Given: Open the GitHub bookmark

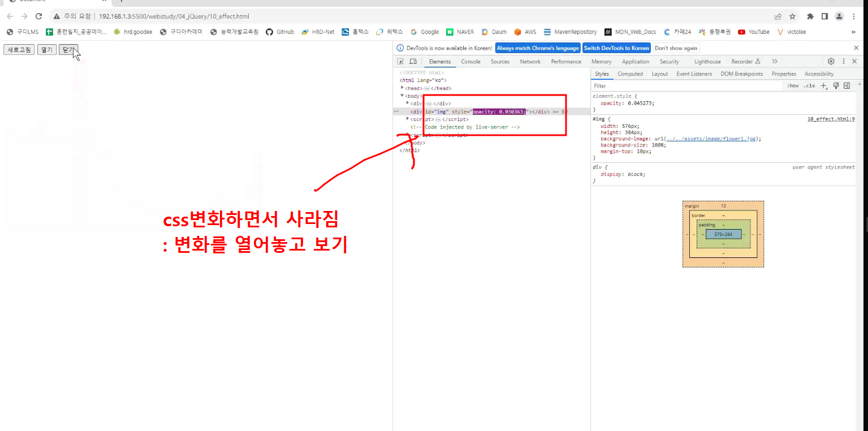Looking at the screenshot, I should point(280,32).
